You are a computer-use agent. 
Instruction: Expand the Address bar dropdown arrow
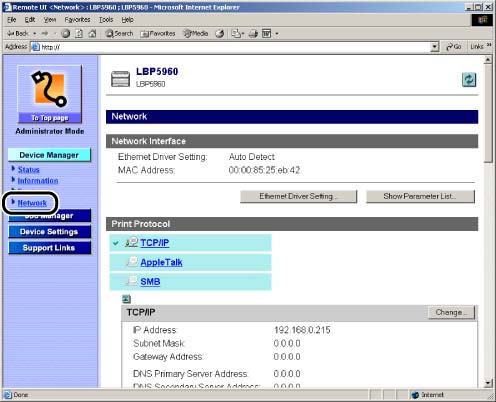435,47
